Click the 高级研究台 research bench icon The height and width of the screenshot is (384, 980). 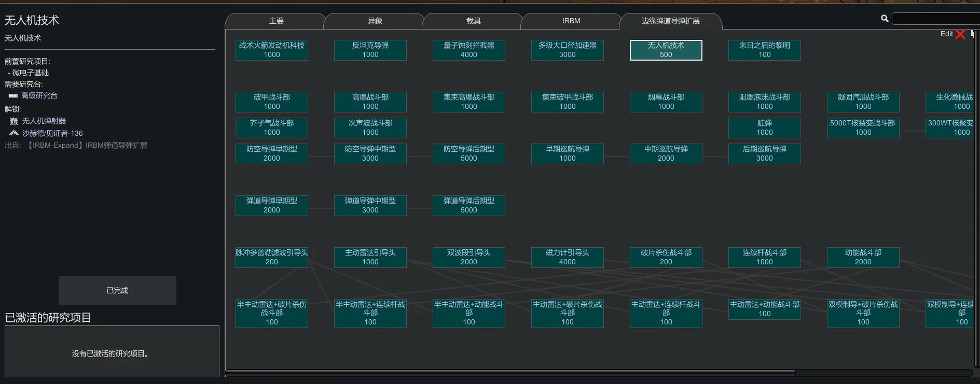(x=13, y=96)
